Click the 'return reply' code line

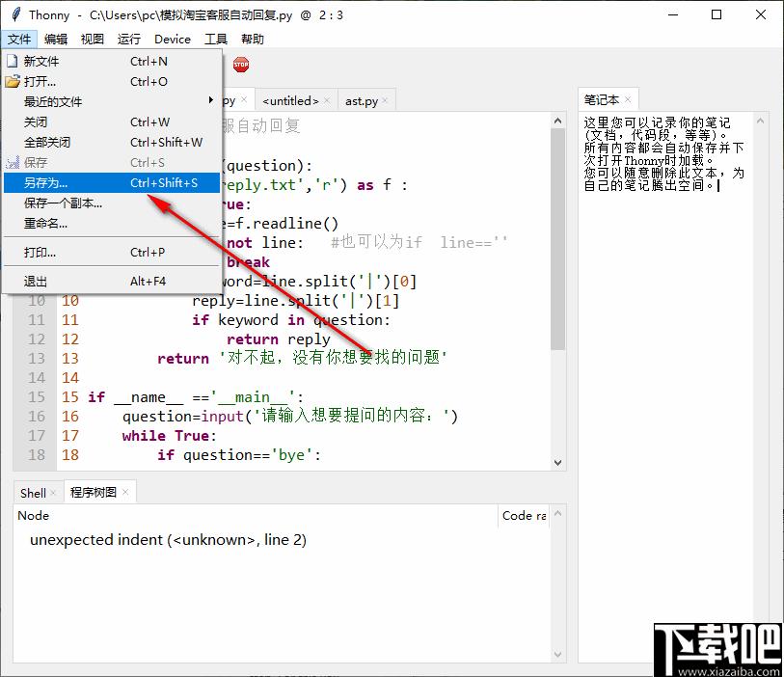click(278, 339)
